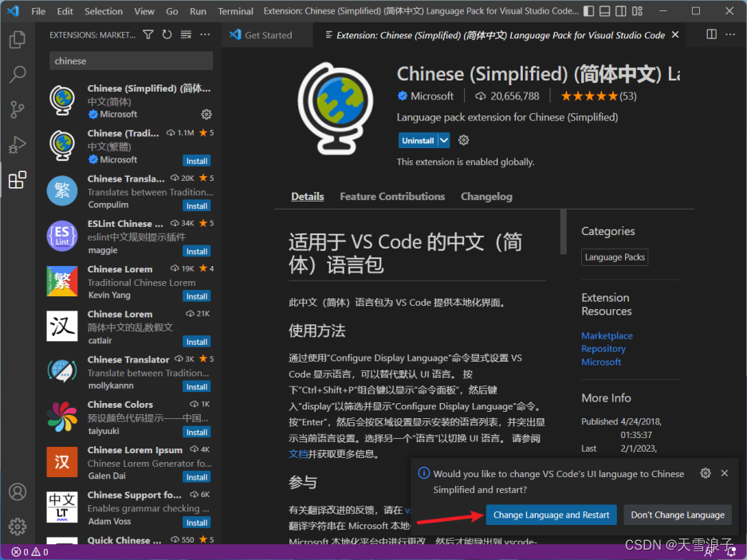Toggle panel layout icon in title bar
Viewport: 747px width, 560px height.
click(604, 11)
